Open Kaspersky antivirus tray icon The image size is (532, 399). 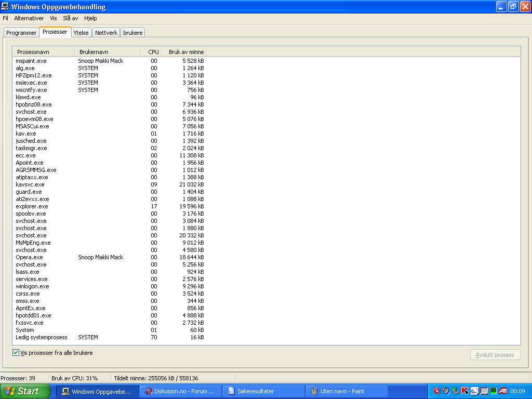[465, 391]
